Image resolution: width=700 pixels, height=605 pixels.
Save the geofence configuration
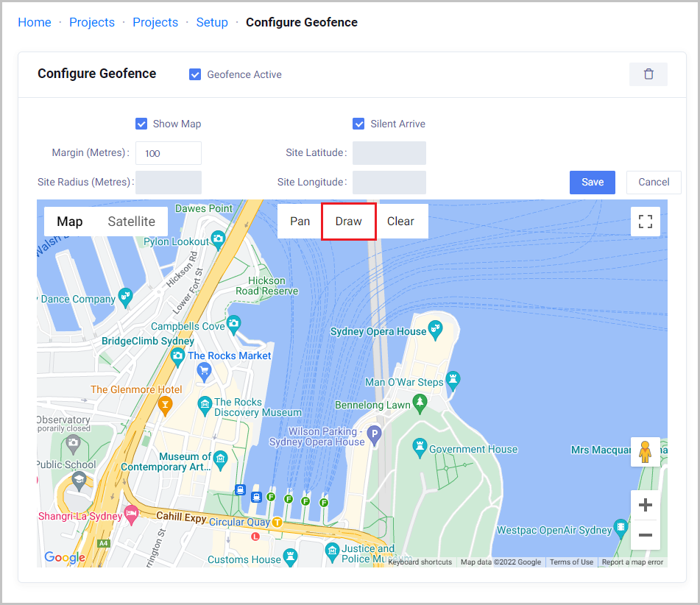tap(593, 183)
